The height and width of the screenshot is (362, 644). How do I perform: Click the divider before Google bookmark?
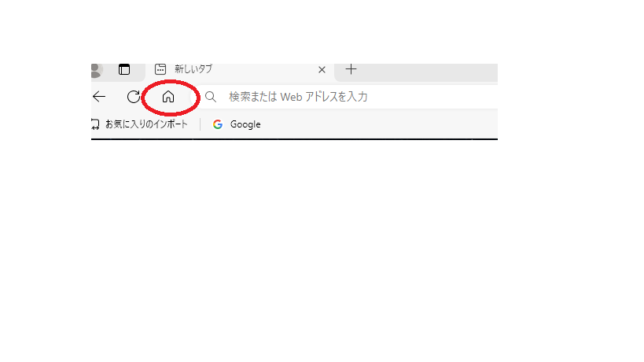click(201, 124)
